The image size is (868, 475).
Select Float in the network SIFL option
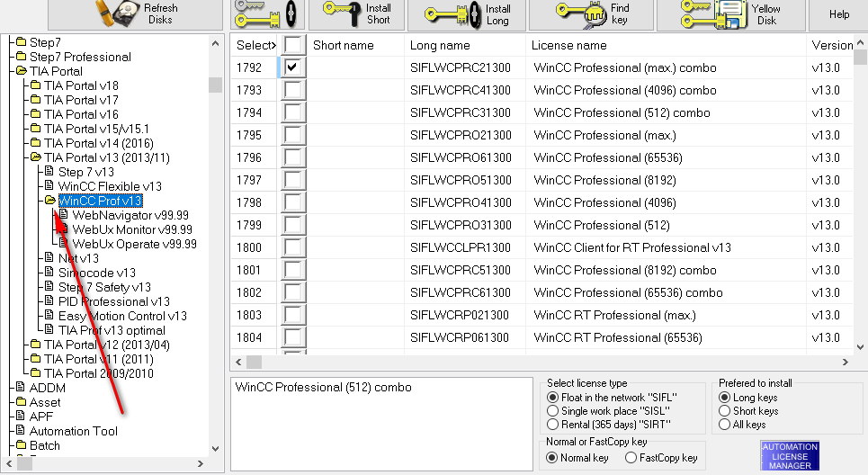click(x=552, y=398)
